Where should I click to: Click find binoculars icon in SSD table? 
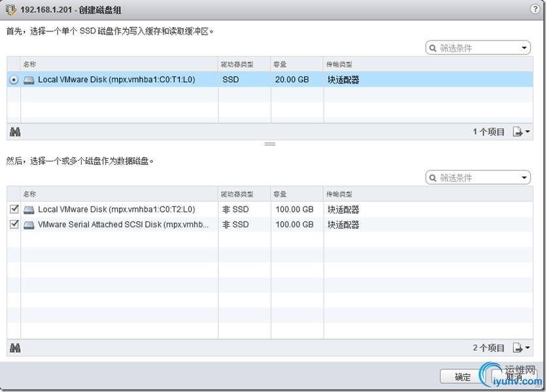tap(15, 132)
